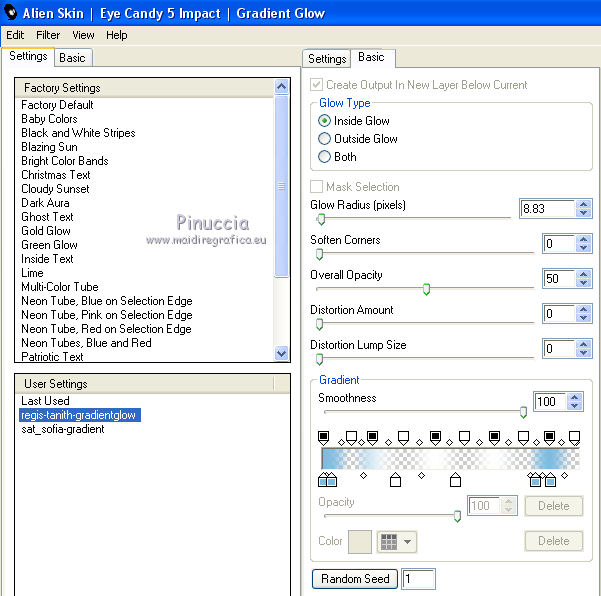Toggle the Mask Selection checkbox

tap(316, 187)
